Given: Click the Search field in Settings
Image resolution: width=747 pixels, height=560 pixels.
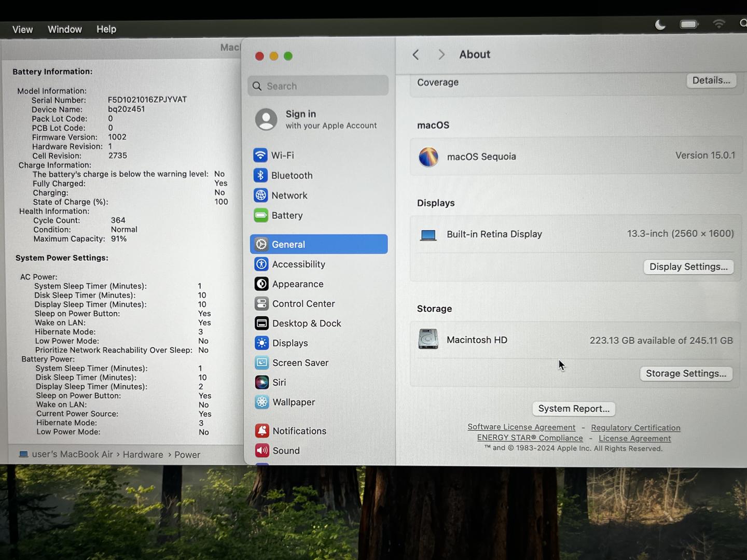Looking at the screenshot, I should coord(319,86).
